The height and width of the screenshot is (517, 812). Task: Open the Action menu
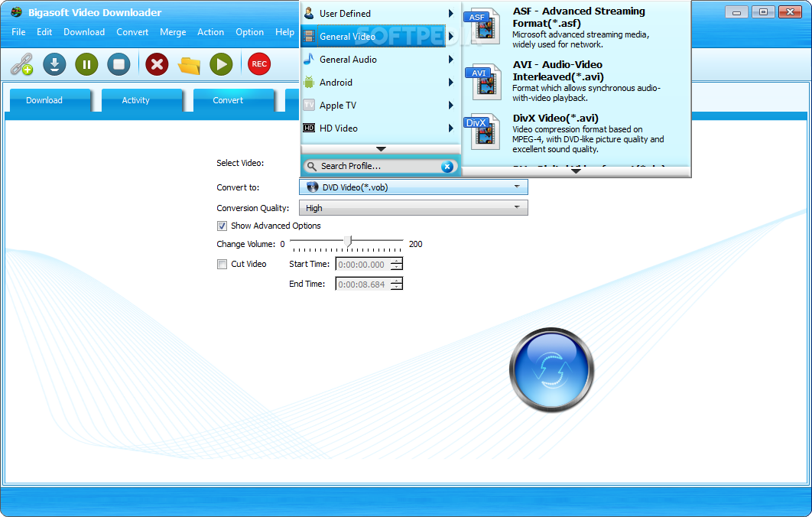click(x=210, y=32)
